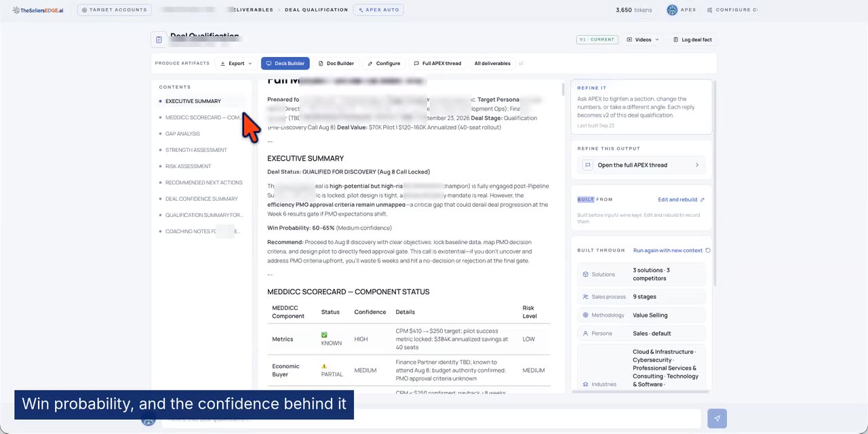Viewport: 868px width, 434px height.
Task: Select Gap Analysis in contents list
Action: [x=182, y=134]
